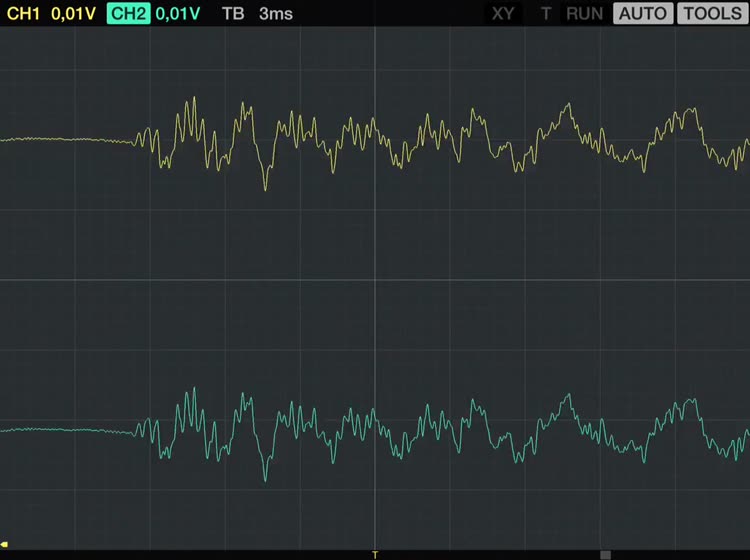The image size is (750, 560).
Task: Adjust the 3ms timebase value
Action: coord(276,13)
